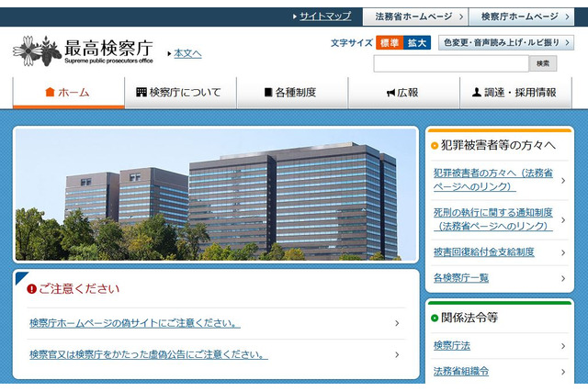Click the 最高検察庁 title text

108,48
